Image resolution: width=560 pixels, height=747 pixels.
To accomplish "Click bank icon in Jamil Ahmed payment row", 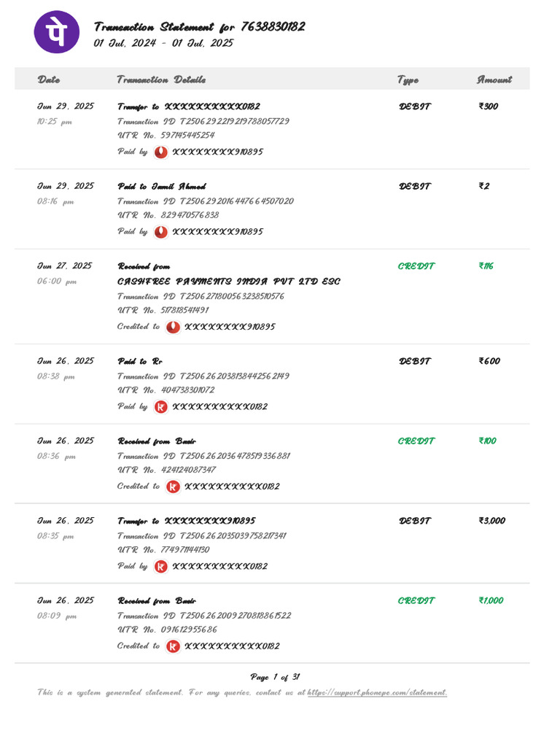I will (x=161, y=232).
